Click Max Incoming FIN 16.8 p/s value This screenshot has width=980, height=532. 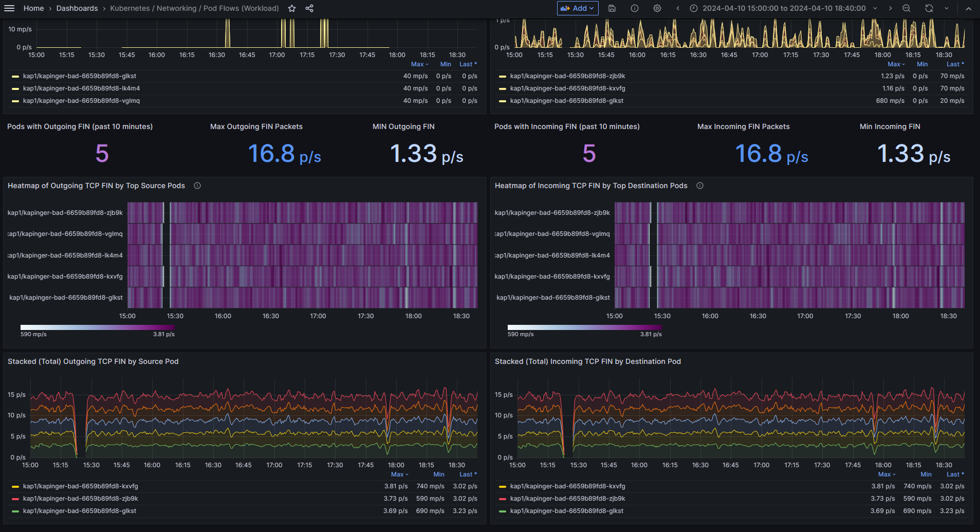pyautogui.click(x=772, y=154)
